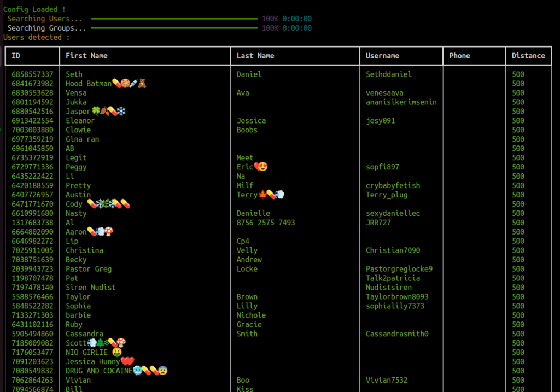Click the Searching Groups progress bar
The height and width of the screenshot is (392, 560).
[x=174, y=28]
